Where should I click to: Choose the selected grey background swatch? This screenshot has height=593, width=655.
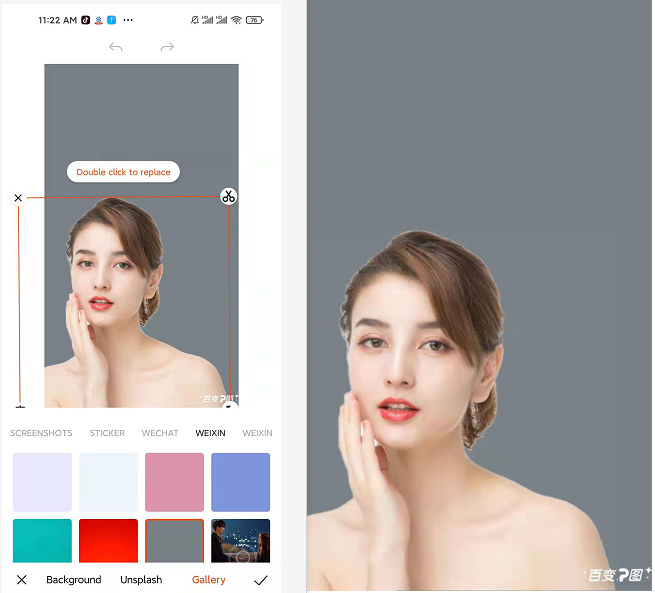pyautogui.click(x=174, y=540)
